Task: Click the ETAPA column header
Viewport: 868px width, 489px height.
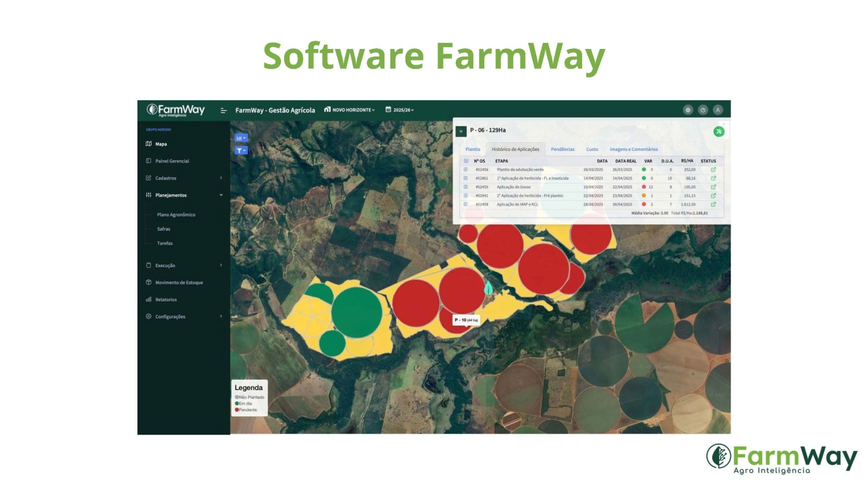Action: coord(501,161)
